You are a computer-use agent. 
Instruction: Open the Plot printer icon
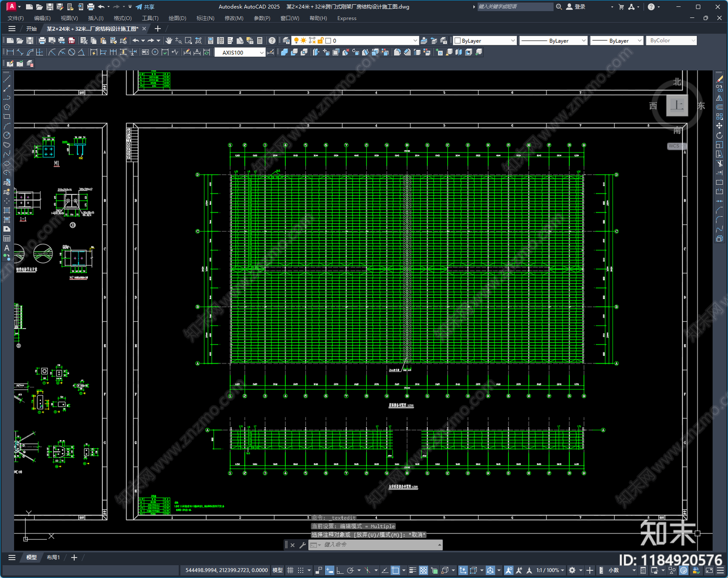tap(42, 41)
